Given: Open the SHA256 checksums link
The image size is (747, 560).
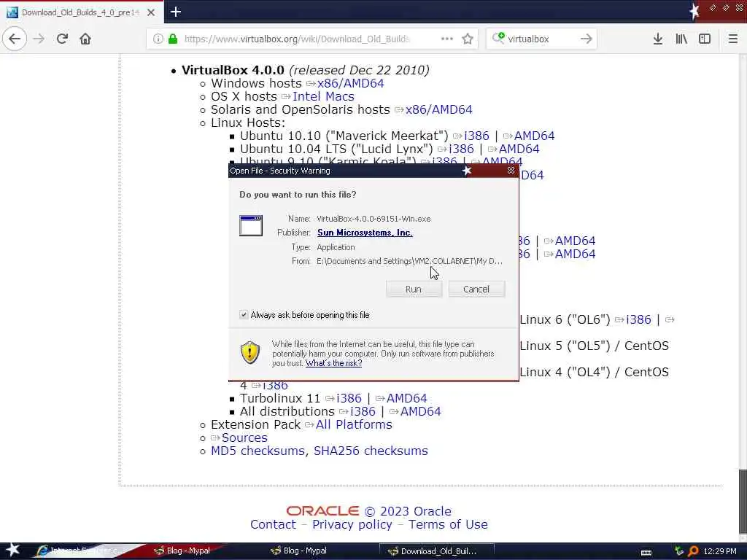Looking at the screenshot, I should 371,451.
